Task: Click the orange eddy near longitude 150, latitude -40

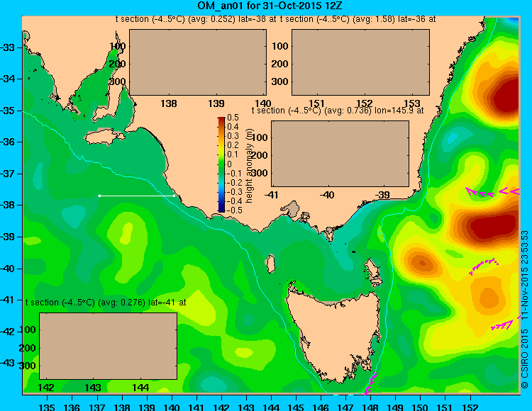Action: pos(422,263)
